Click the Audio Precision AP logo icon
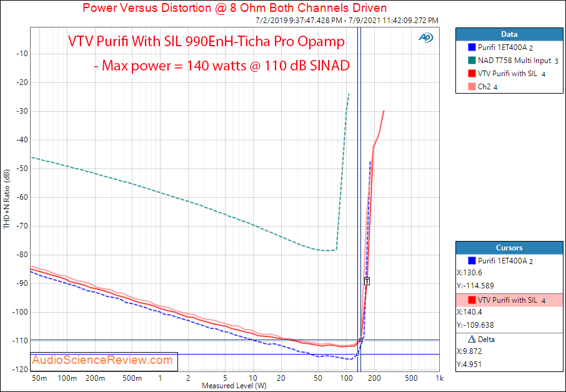The height and width of the screenshot is (392, 566). tap(425, 37)
